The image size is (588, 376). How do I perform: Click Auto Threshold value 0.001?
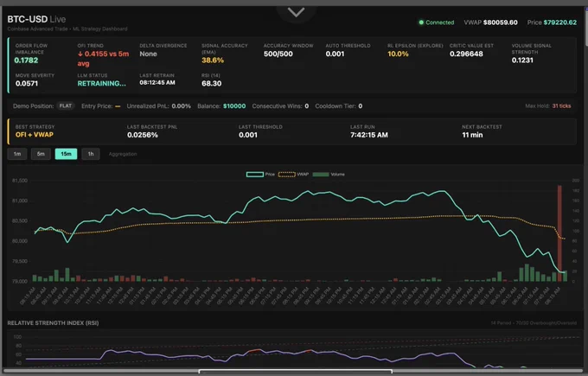[x=335, y=54]
